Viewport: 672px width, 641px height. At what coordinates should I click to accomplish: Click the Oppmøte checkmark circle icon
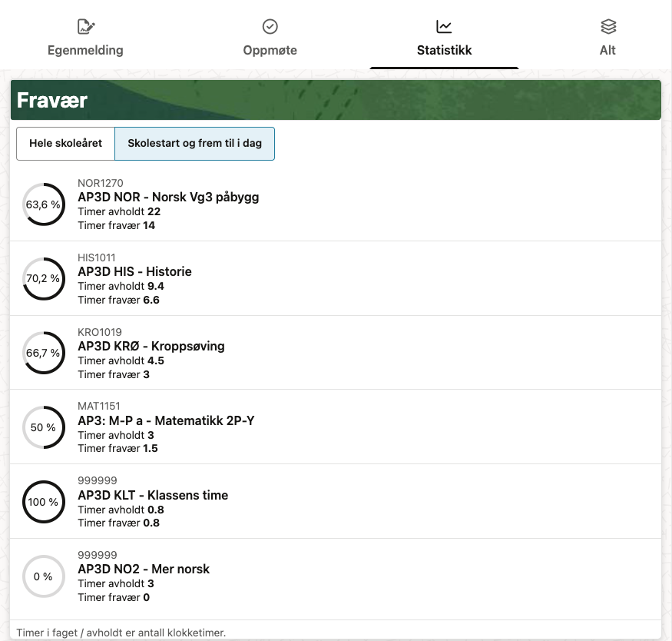[x=270, y=27]
